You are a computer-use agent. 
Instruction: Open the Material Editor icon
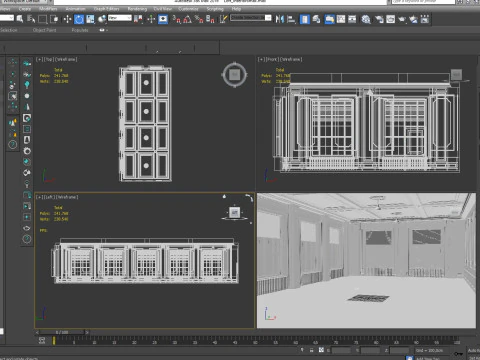pos(366,19)
